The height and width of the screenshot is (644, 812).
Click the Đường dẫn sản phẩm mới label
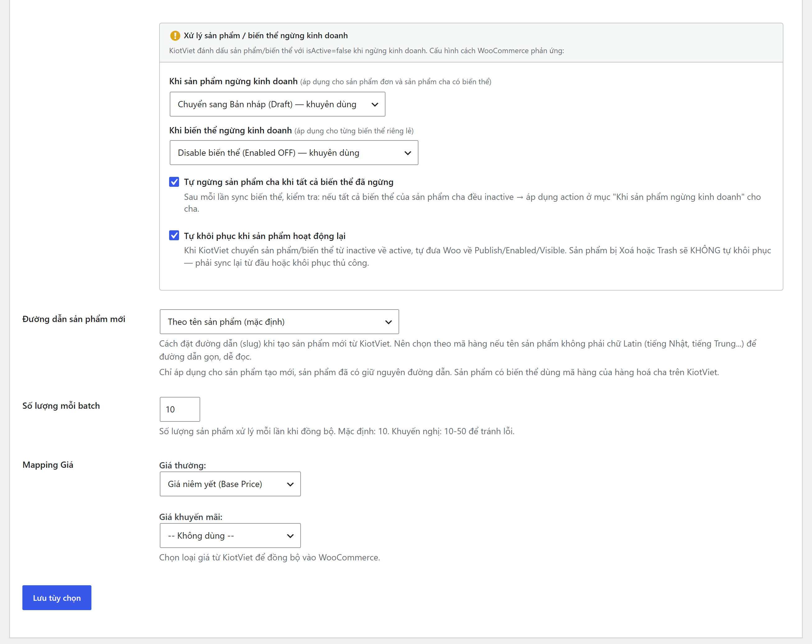[74, 320]
